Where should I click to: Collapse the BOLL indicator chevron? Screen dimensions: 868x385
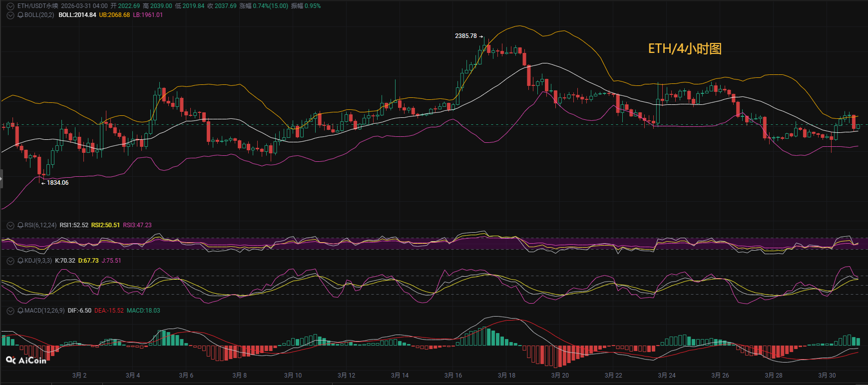tap(10, 15)
